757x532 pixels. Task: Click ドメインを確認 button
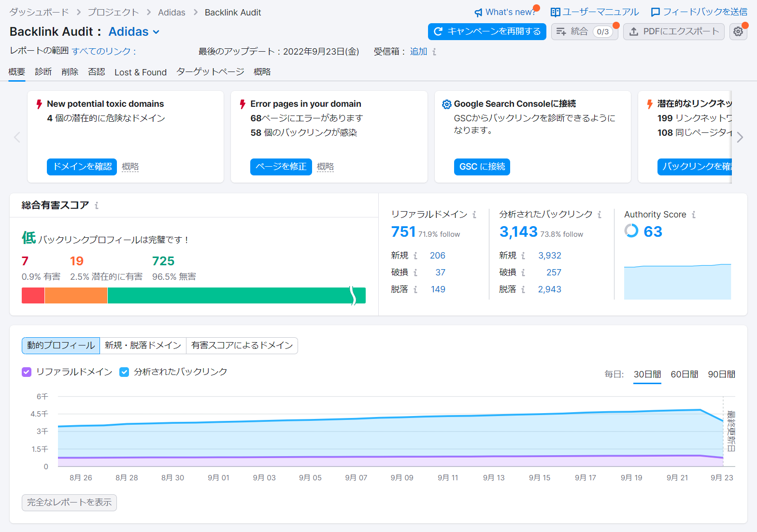[82, 167]
